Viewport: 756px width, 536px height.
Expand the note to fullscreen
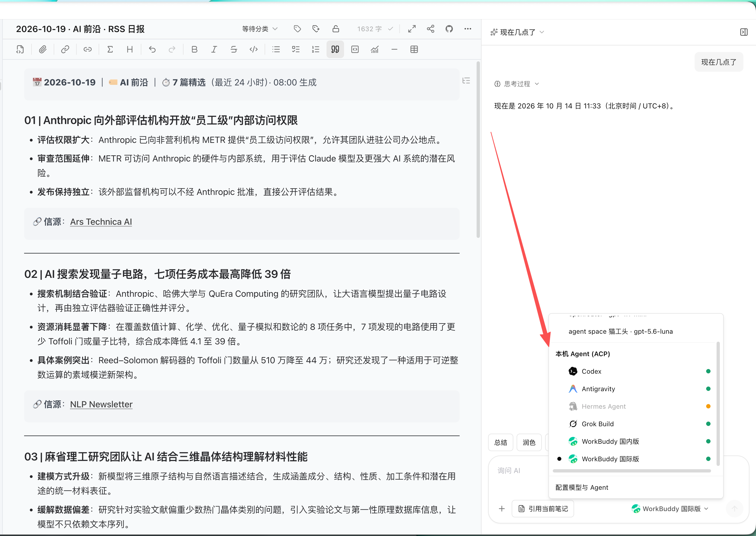tap(412, 29)
